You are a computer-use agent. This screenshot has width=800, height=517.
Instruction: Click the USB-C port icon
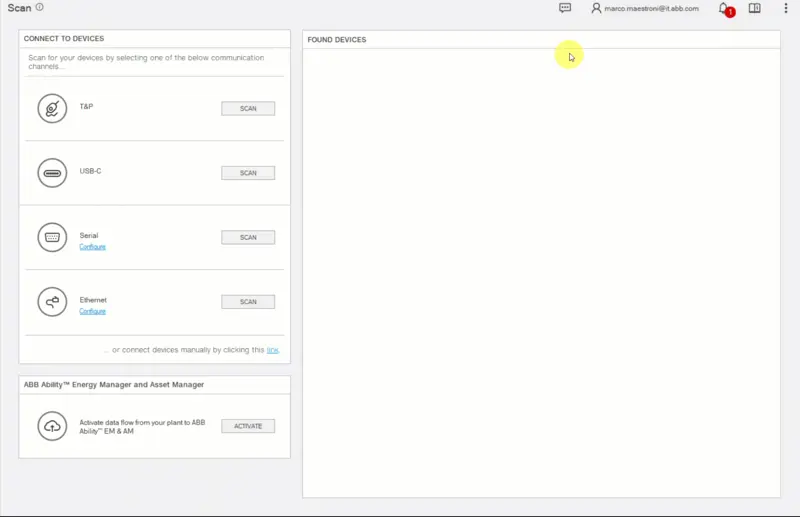tap(52, 172)
